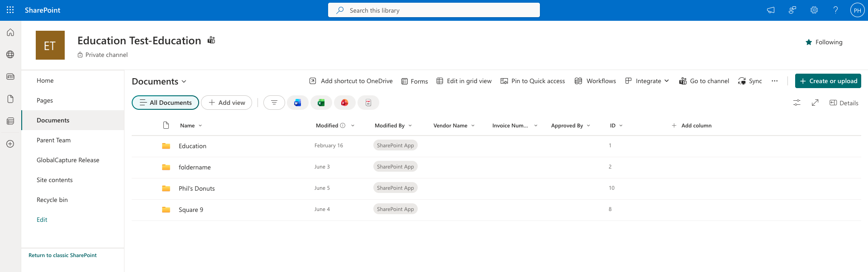The height and width of the screenshot is (272, 868).
Task: Open My files page icon in rail
Action: coord(10,99)
